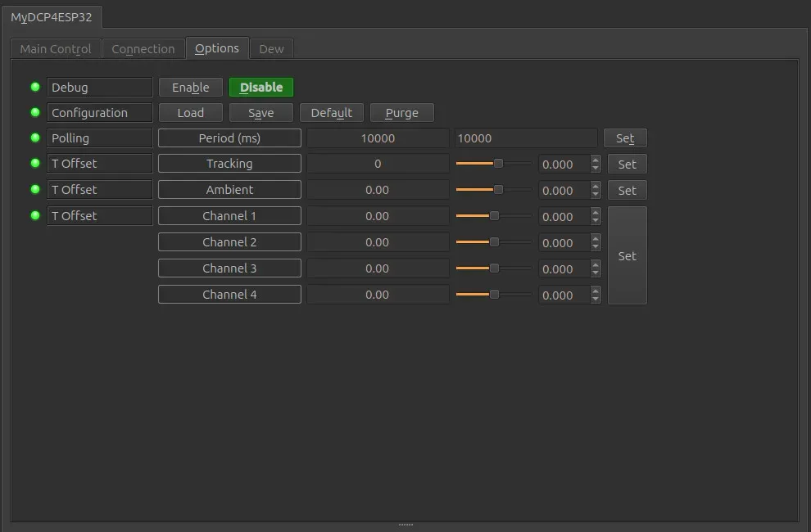Image resolution: width=811 pixels, height=532 pixels.
Task: Enable debug logging
Action: coord(190,88)
